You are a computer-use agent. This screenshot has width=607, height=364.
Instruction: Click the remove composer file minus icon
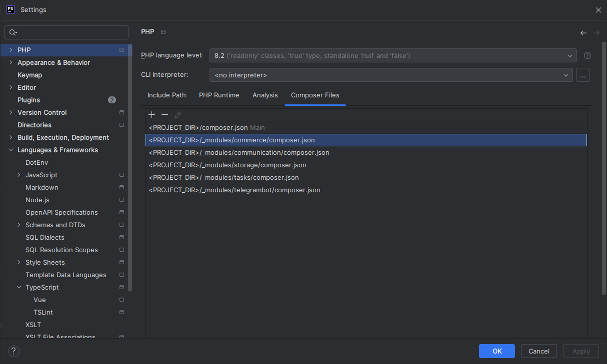pyautogui.click(x=164, y=115)
